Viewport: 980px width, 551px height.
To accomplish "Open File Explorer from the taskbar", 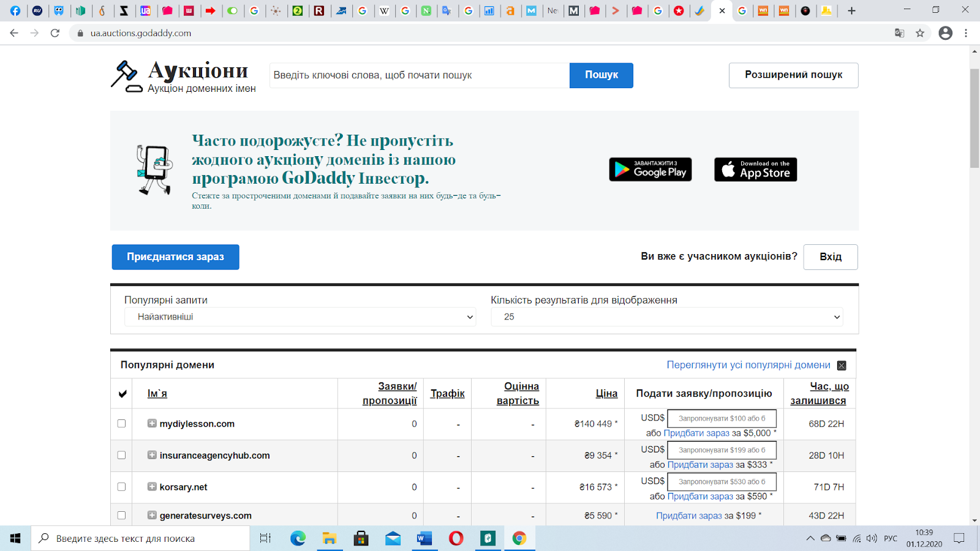I will (330, 538).
